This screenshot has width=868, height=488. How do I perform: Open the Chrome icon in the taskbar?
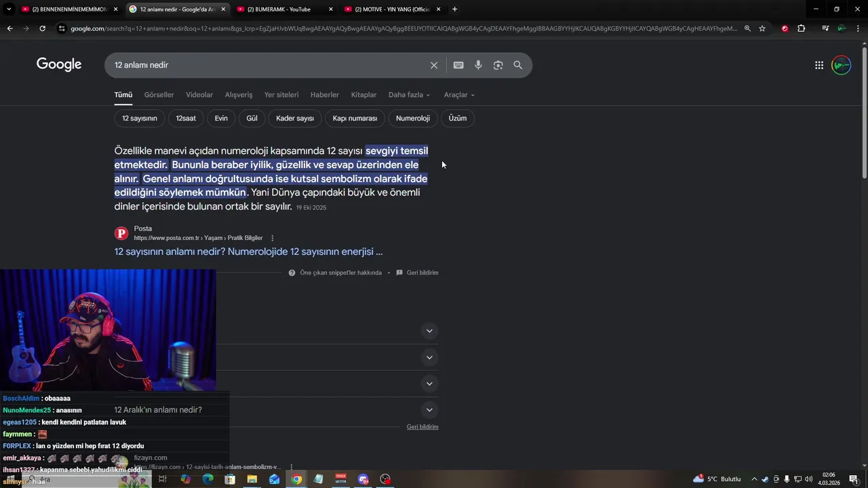click(296, 479)
